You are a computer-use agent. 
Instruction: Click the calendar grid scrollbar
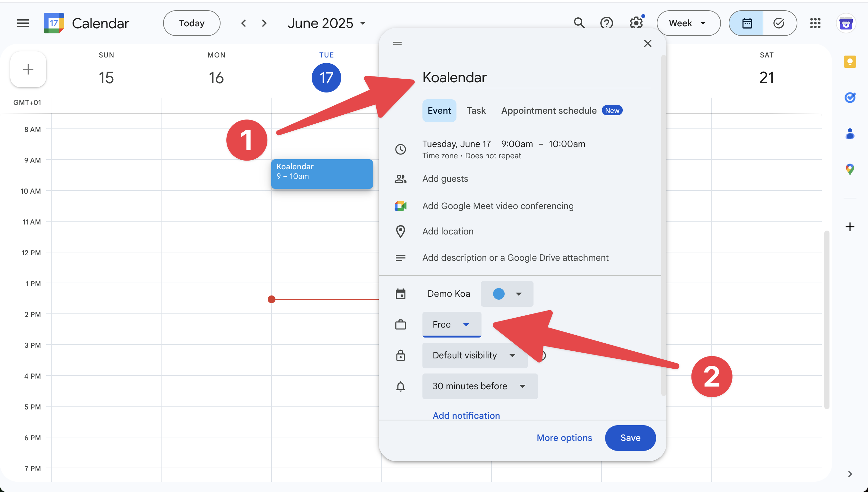(827, 320)
